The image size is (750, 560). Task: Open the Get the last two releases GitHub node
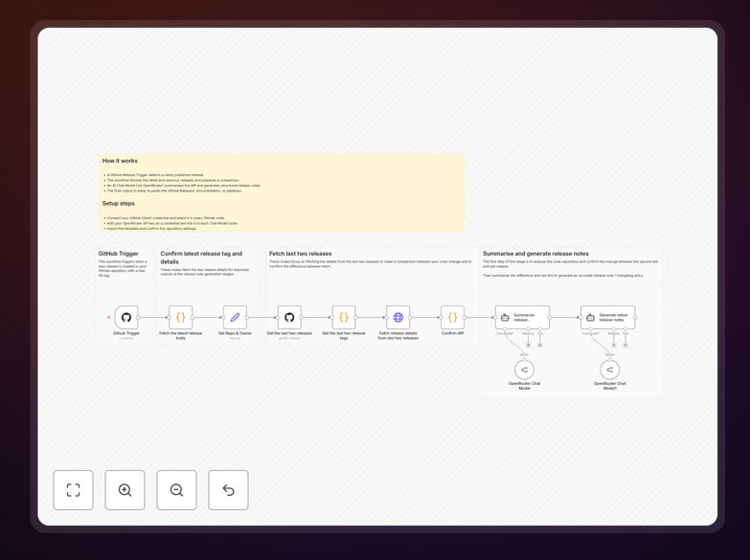(289, 317)
